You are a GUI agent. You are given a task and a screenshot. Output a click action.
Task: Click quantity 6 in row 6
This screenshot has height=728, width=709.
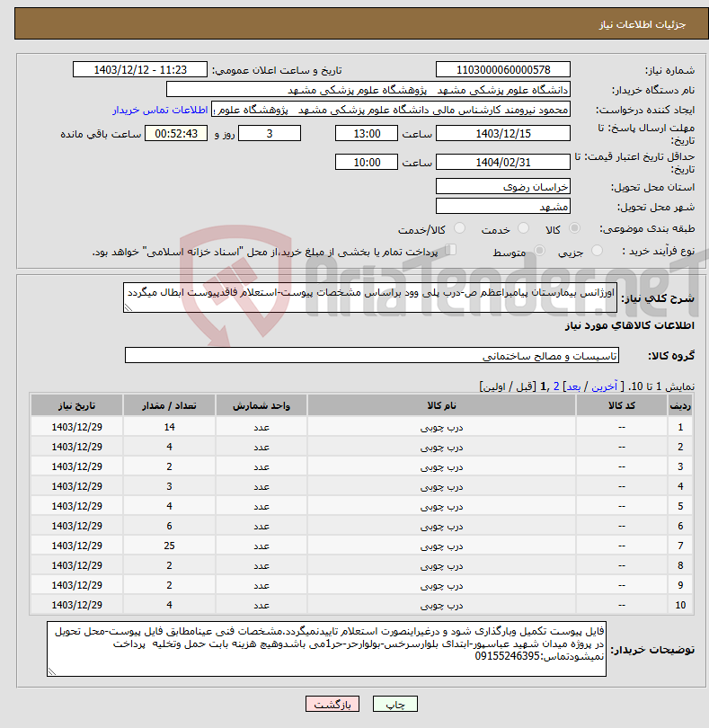pos(169,526)
